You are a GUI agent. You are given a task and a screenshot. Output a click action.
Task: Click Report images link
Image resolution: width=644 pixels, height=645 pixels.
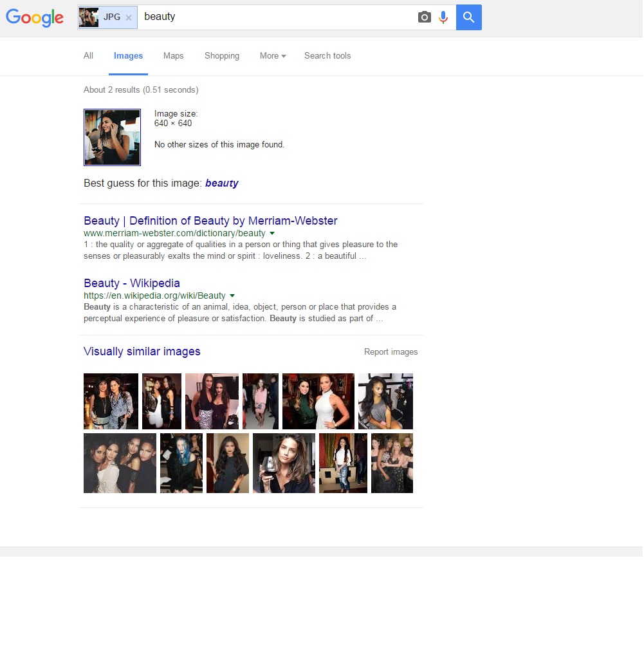391,352
